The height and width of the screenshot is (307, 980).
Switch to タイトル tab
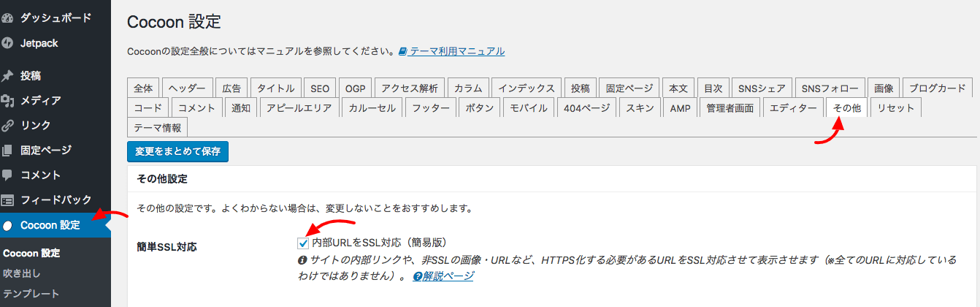tap(276, 88)
